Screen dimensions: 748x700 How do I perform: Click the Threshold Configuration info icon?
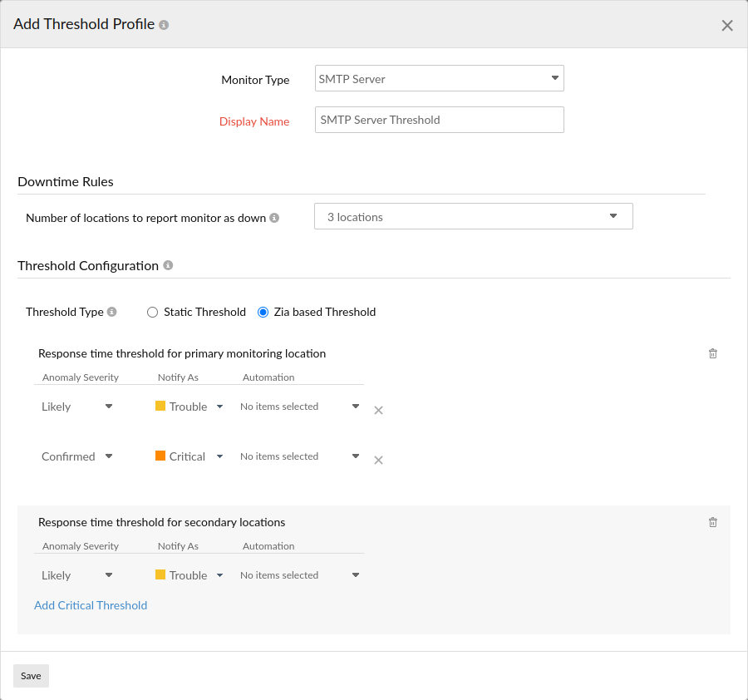pos(168,265)
